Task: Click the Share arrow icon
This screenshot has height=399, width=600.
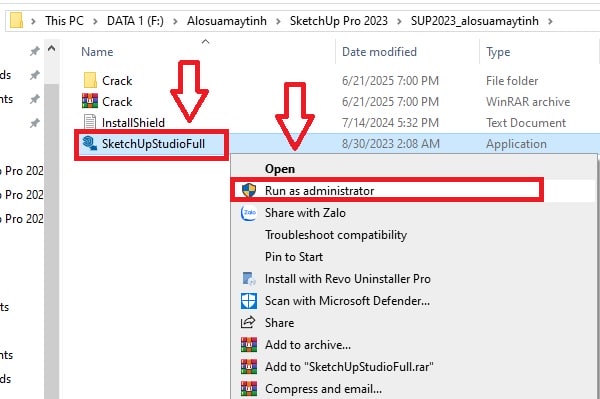Action: point(248,322)
